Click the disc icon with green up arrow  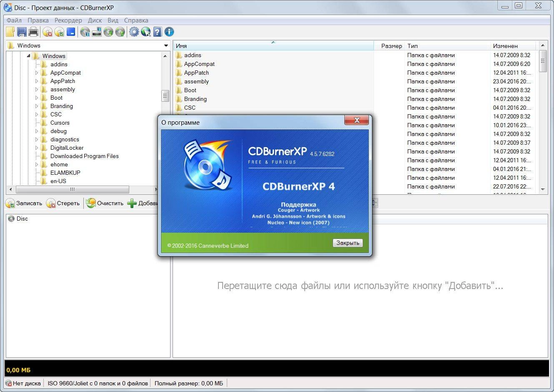pos(120,32)
